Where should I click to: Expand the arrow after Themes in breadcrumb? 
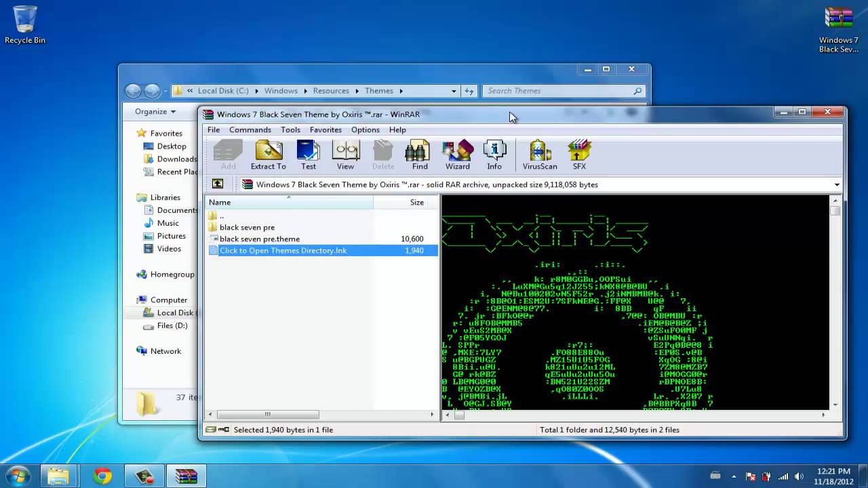coord(401,91)
